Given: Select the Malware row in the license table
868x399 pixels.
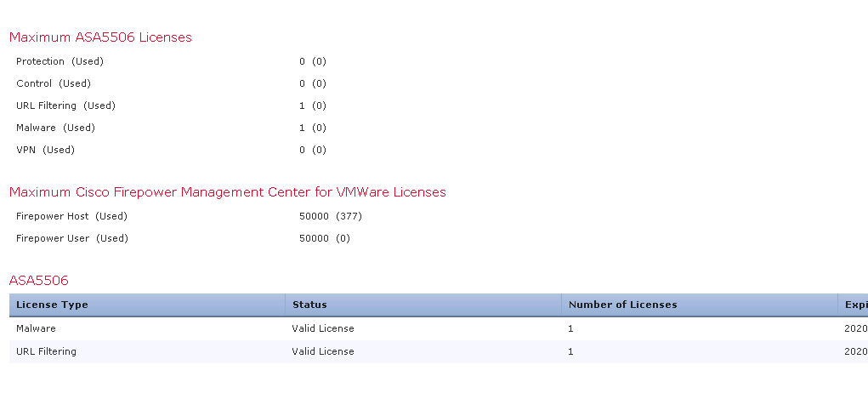Looking at the screenshot, I should click(439, 328).
